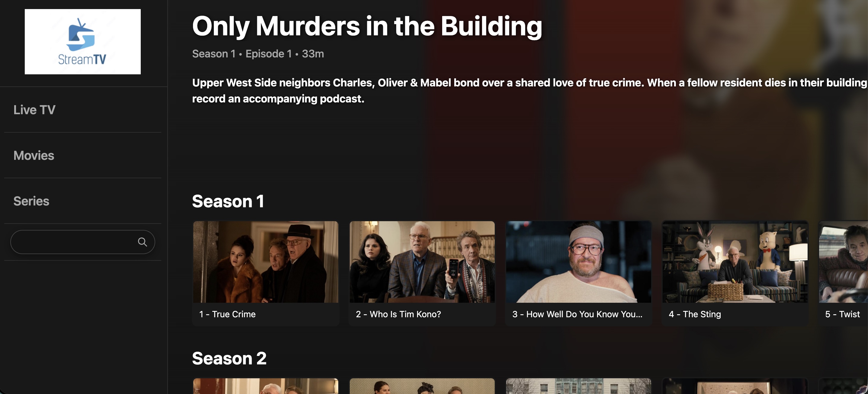Focus the sidebar search field
The width and height of the screenshot is (868, 394).
click(82, 242)
